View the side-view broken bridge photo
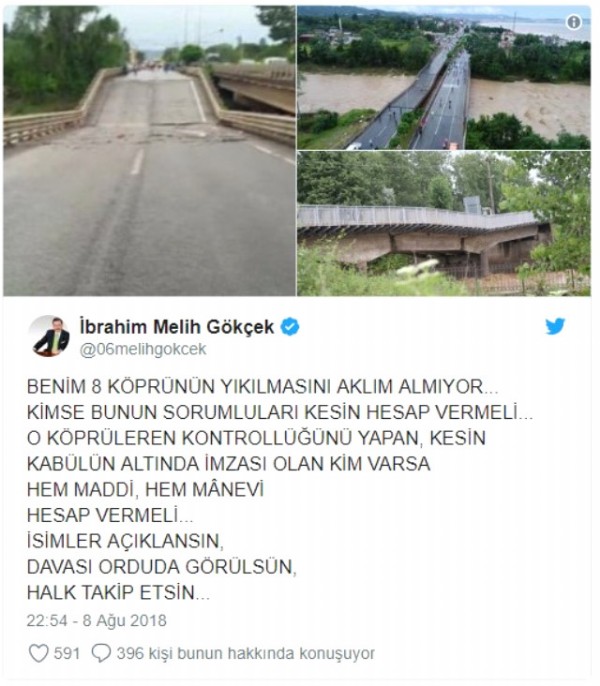Image resolution: width=600 pixels, height=686 pixels. pyautogui.click(x=444, y=224)
